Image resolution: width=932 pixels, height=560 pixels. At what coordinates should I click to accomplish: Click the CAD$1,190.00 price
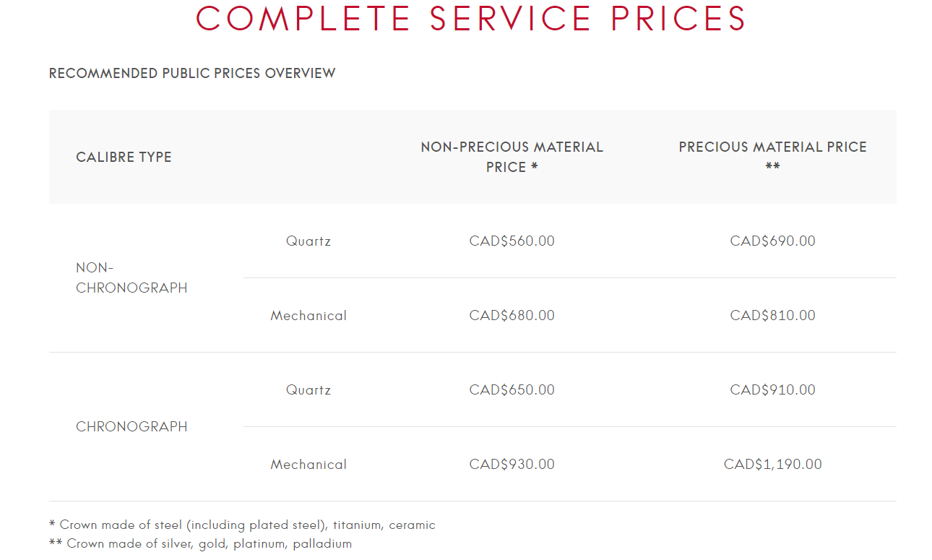click(x=772, y=464)
